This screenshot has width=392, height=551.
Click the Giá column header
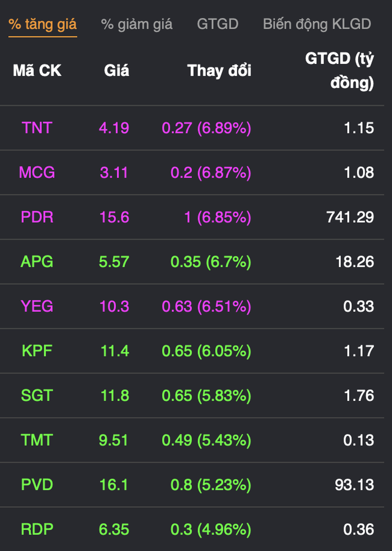coord(116,71)
